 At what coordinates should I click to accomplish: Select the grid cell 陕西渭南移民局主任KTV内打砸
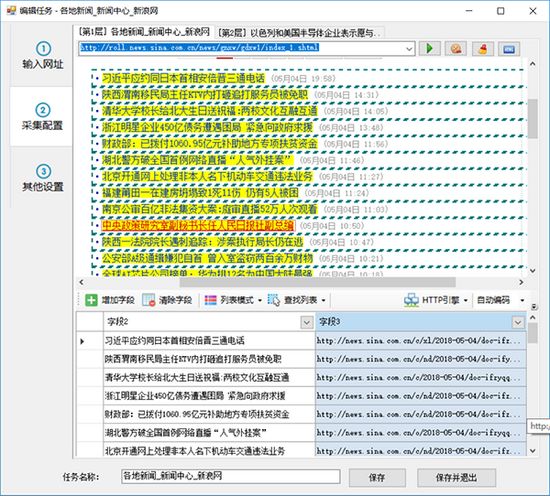(x=209, y=359)
